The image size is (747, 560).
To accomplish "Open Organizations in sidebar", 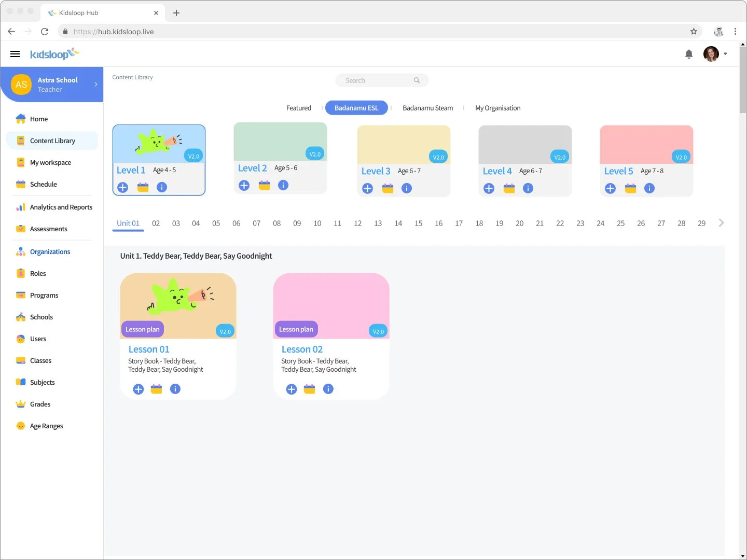I will 52,251.
